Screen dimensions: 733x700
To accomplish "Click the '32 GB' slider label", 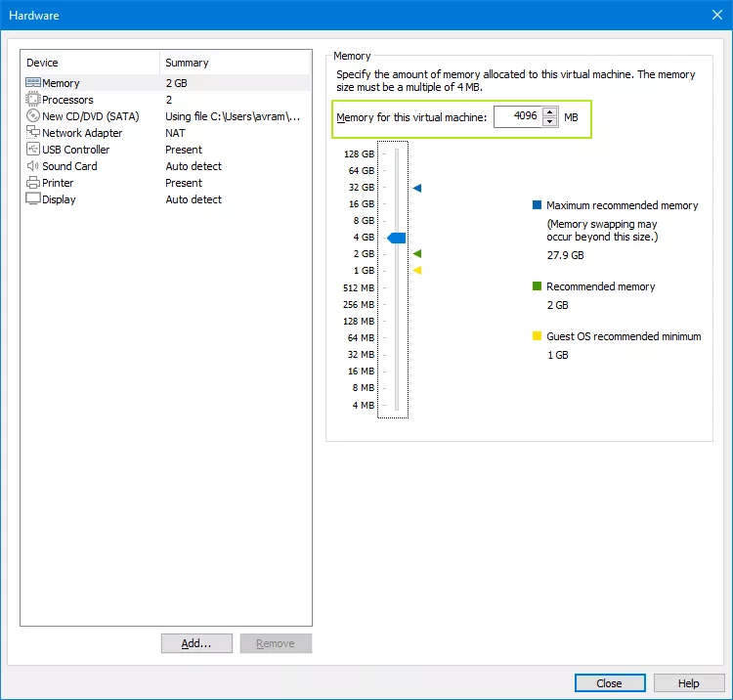I will tap(362, 187).
